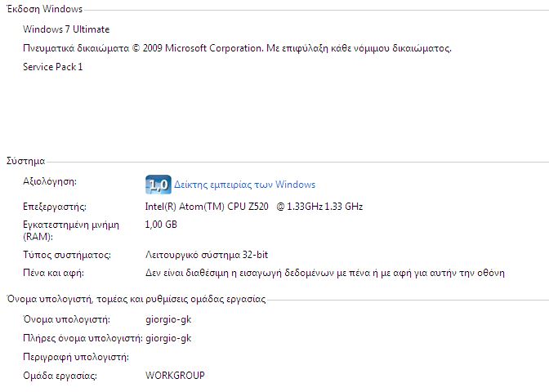Screen dimensions: 549x392
Task: Click the Πένα και αφή label
Action: 54,273
